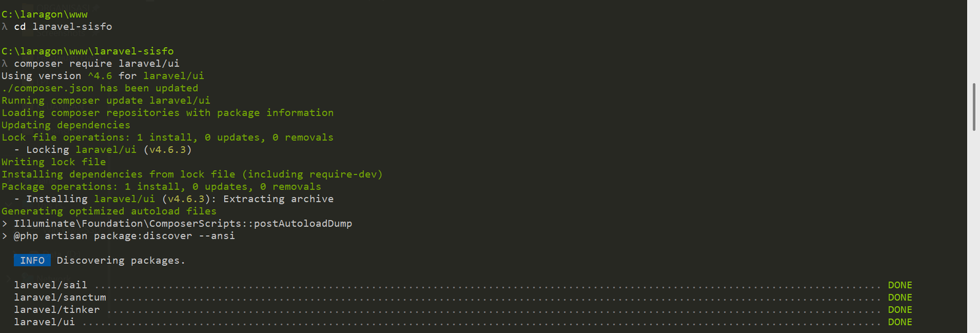The height and width of the screenshot is (333, 980).
Task: Click the DONE status next to laravel/sanctum
Action: 900,297
